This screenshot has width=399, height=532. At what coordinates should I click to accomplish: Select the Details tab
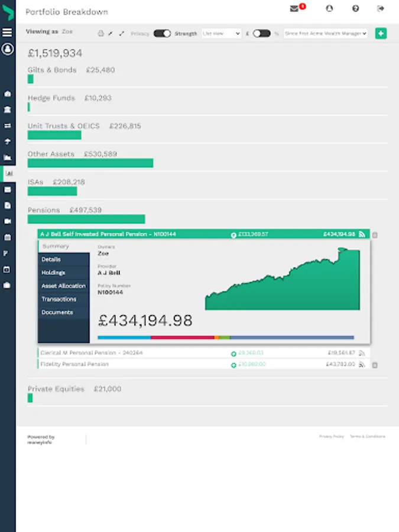click(x=64, y=259)
